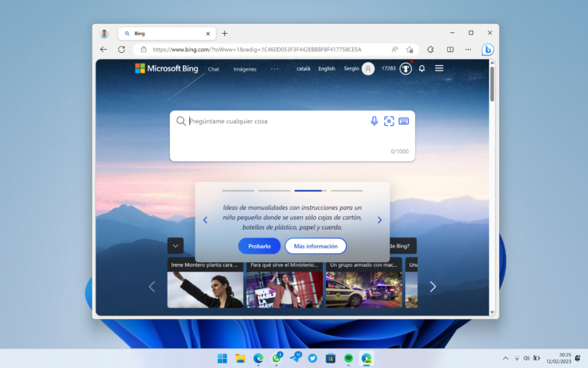Open the Windows notification center icon
588x368 pixels.
577,358
